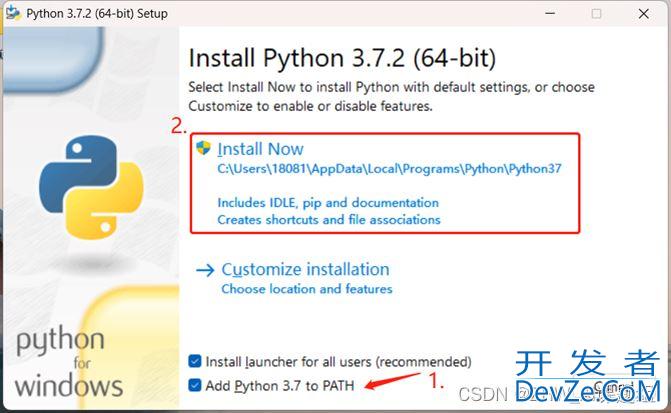
Task: Click the disabled maximize button
Action: (x=596, y=14)
